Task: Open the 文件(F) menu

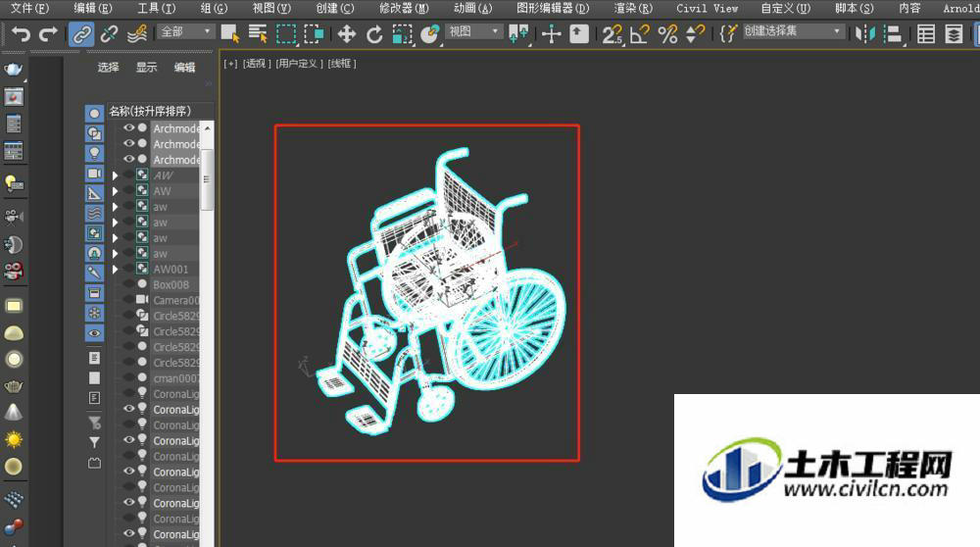Action: (29, 8)
